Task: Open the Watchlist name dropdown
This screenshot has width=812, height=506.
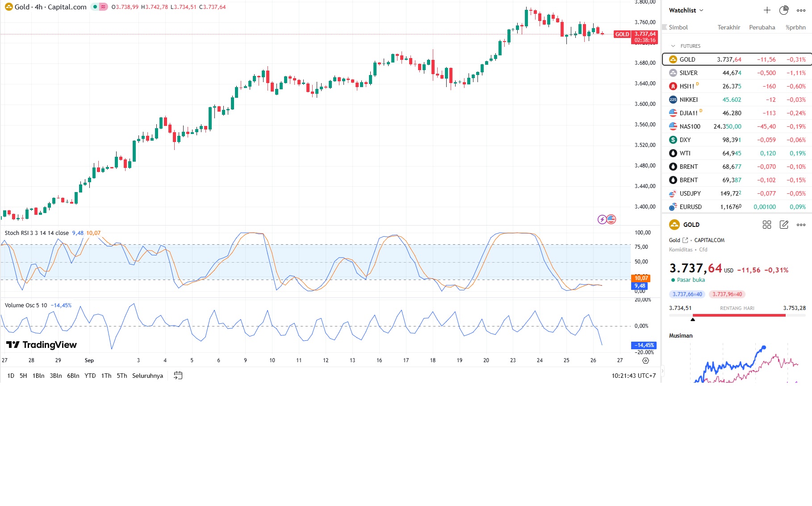Action: [x=686, y=10]
